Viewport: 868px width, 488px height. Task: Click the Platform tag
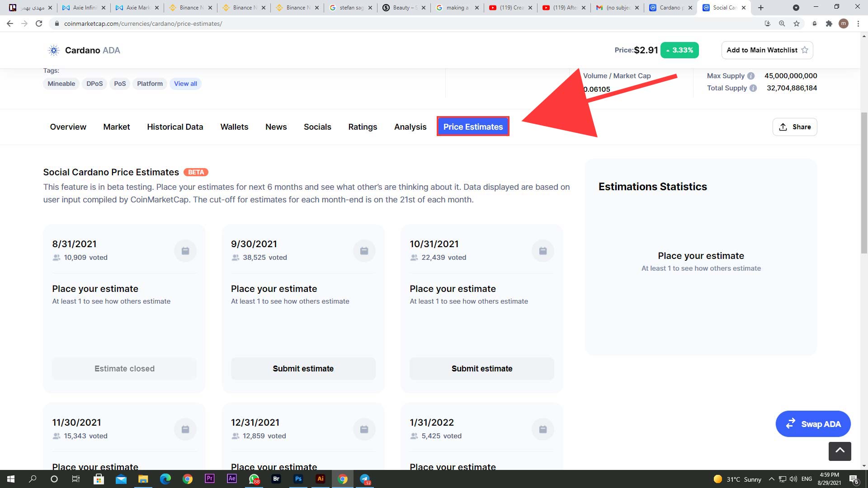point(150,84)
